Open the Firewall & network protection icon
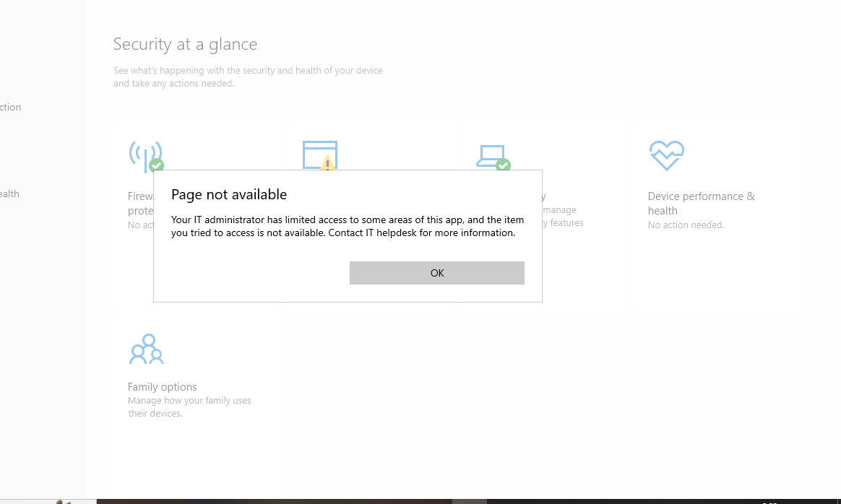Image resolution: width=841 pixels, height=504 pixels. pyautogui.click(x=146, y=156)
